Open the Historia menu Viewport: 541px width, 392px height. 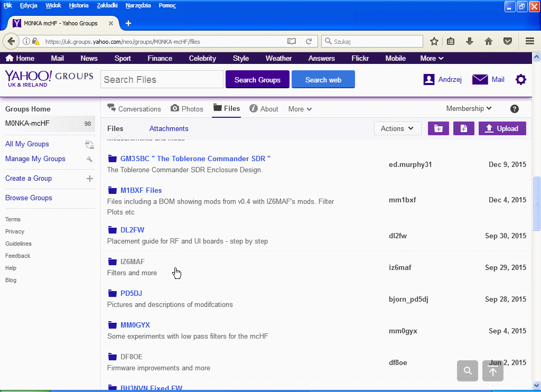[x=79, y=5]
